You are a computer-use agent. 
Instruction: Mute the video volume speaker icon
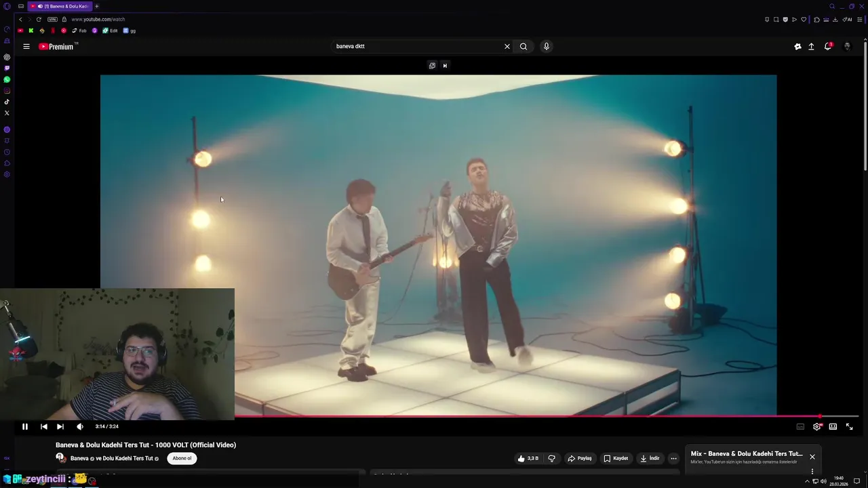tap(80, 426)
